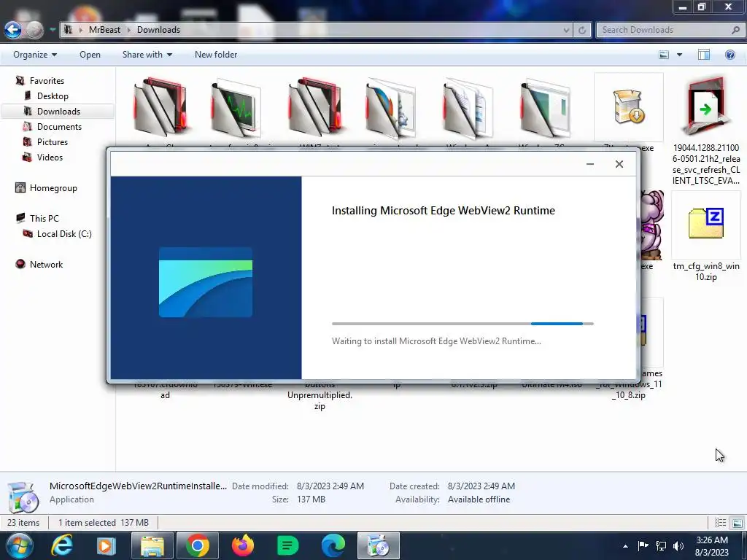Select Homegroup in the navigation pane

click(x=53, y=188)
